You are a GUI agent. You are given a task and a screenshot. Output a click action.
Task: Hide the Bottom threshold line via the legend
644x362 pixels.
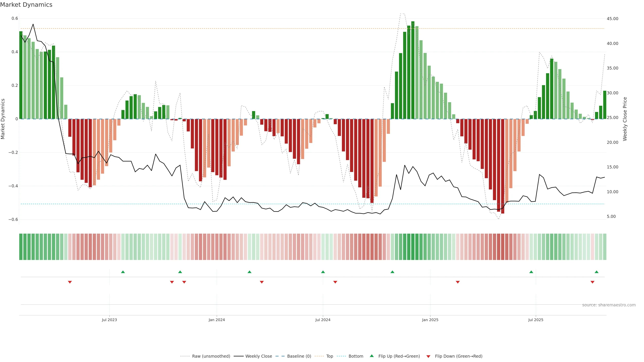coord(356,356)
